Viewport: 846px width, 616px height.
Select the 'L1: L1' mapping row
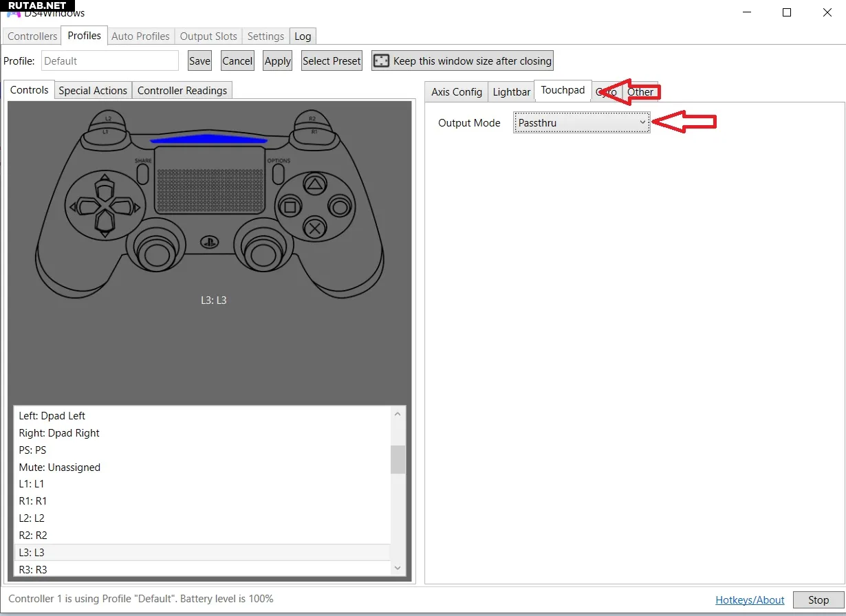coord(202,484)
